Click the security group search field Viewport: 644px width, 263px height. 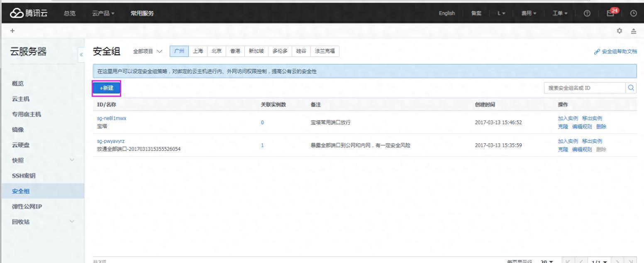pos(584,88)
